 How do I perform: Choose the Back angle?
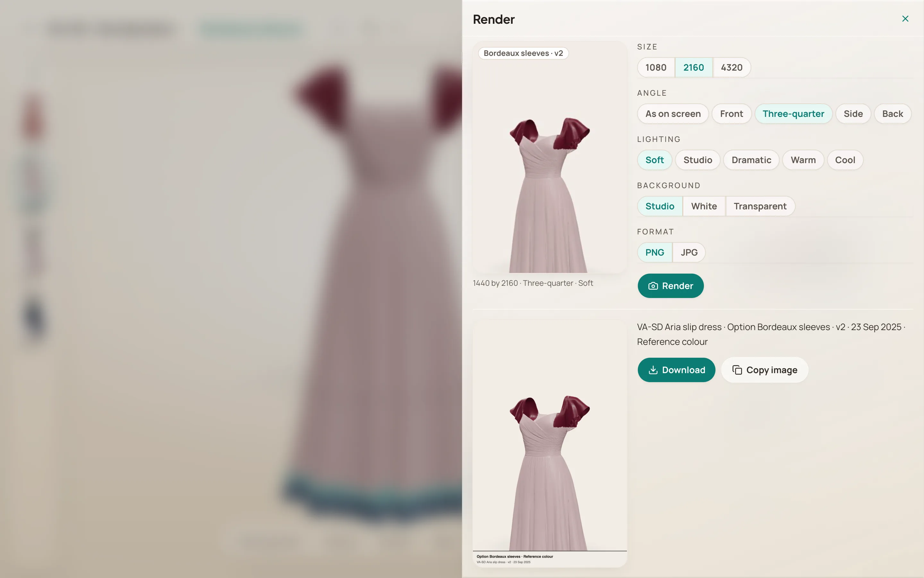click(892, 114)
